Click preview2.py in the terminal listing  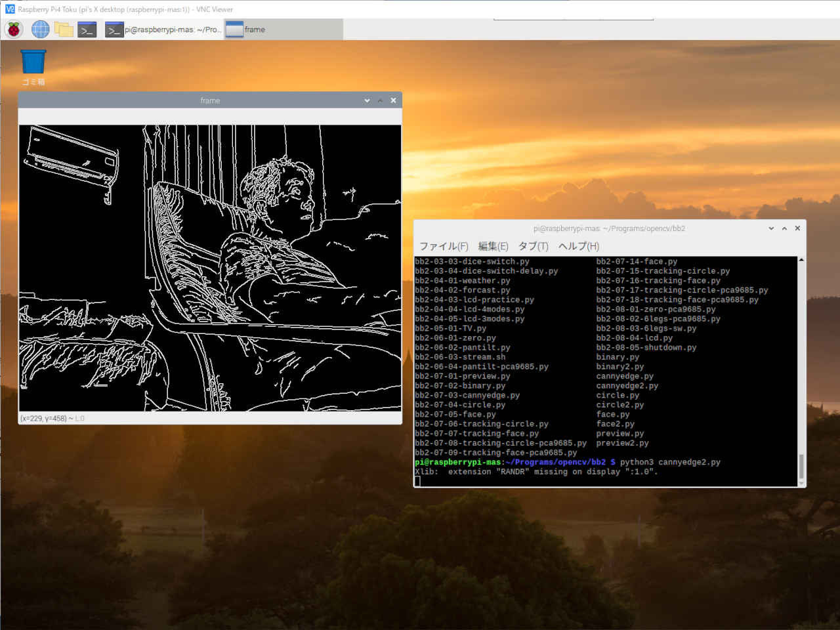tap(622, 444)
